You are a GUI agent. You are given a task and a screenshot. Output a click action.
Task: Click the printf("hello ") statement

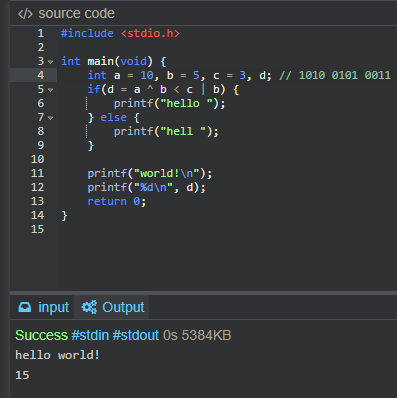169,103
